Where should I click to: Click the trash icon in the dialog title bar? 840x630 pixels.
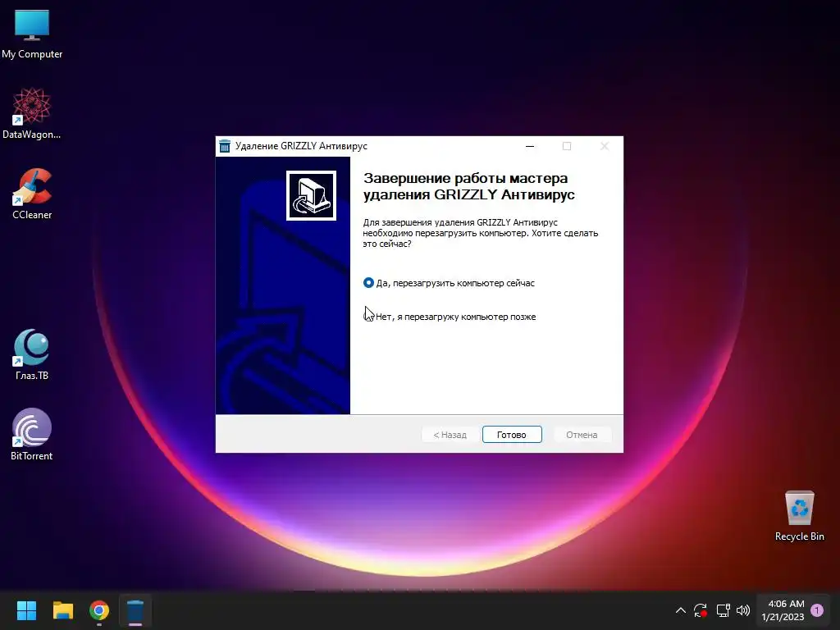(225, 146)
